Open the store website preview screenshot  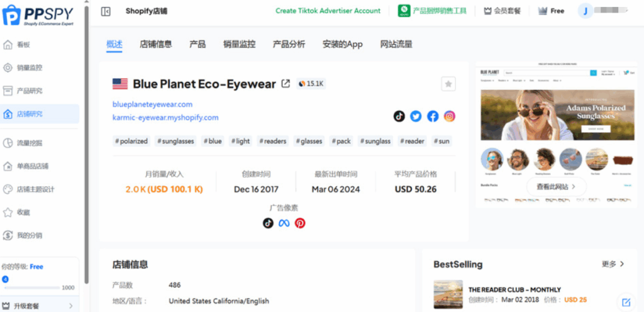pyautogui.click(x=556, y=135)
